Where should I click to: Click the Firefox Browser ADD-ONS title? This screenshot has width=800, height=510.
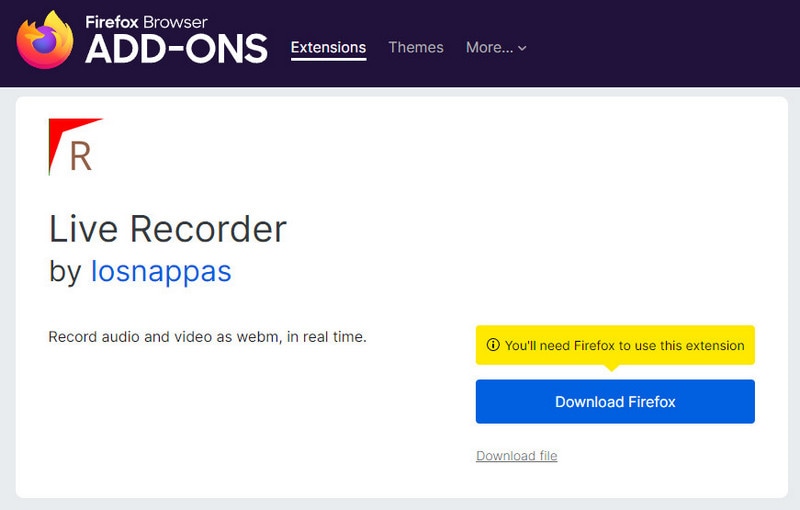coord(176,40)
